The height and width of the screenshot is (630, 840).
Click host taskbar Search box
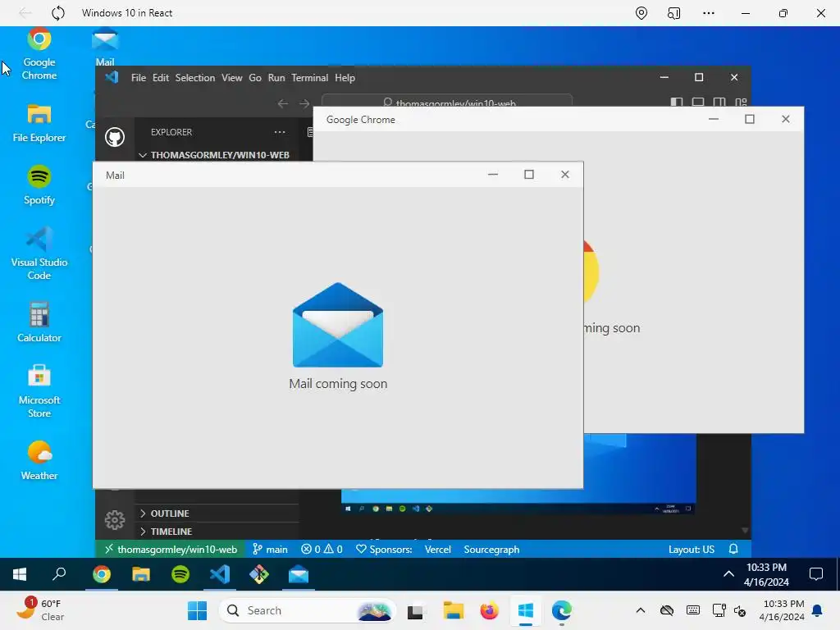click(308, 610)
